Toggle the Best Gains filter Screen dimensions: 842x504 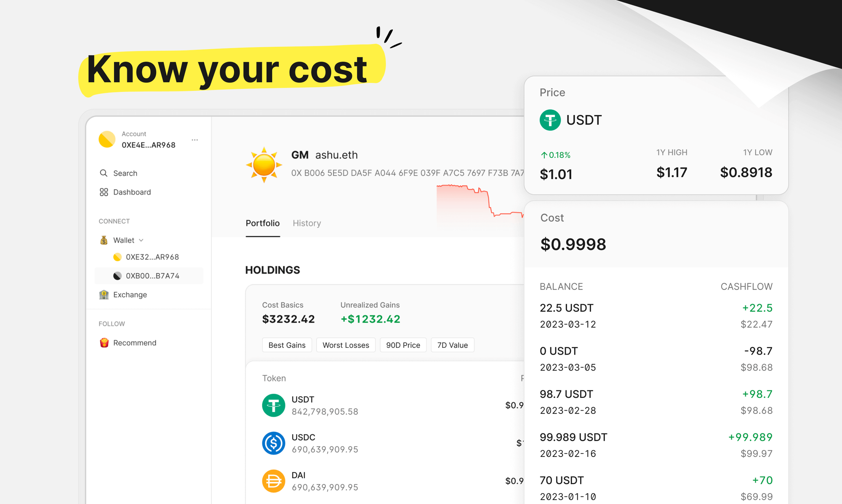coord(287,345)
